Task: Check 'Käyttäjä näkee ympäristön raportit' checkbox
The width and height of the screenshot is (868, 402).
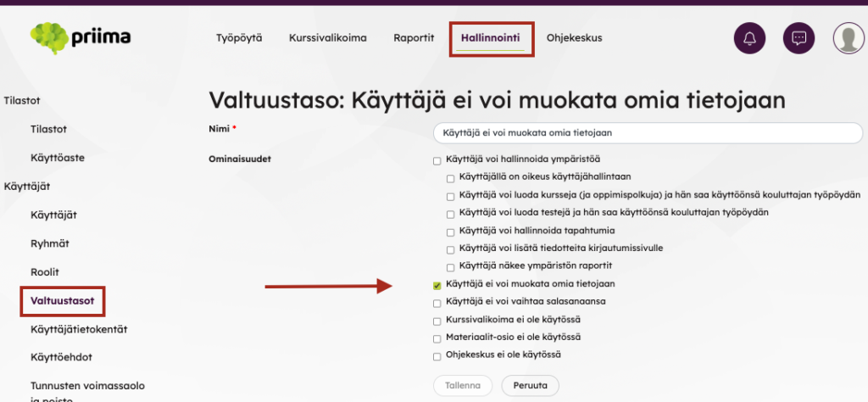Action: click(451, 267)
